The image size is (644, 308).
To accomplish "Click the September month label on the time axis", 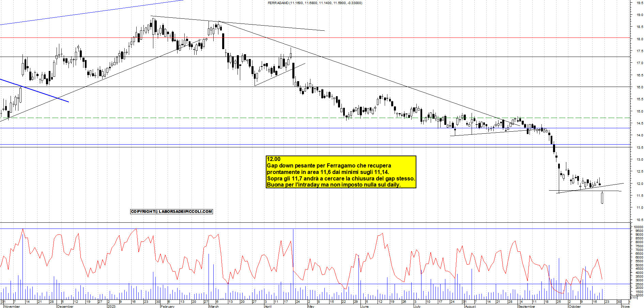I will click(526, 306).
